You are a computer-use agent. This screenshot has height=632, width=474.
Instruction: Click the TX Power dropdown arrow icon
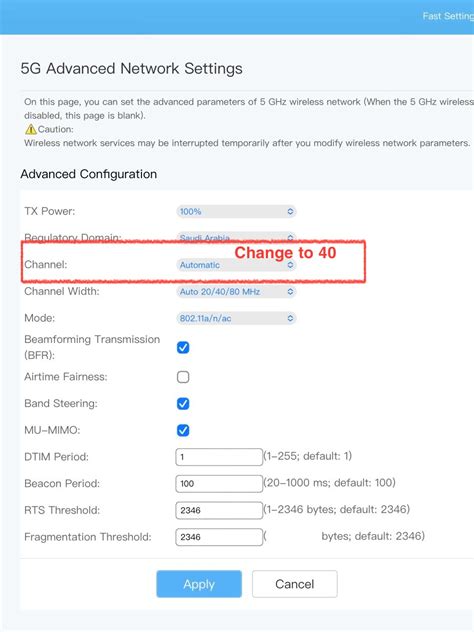pyautogui.click(x=290, y=212)
